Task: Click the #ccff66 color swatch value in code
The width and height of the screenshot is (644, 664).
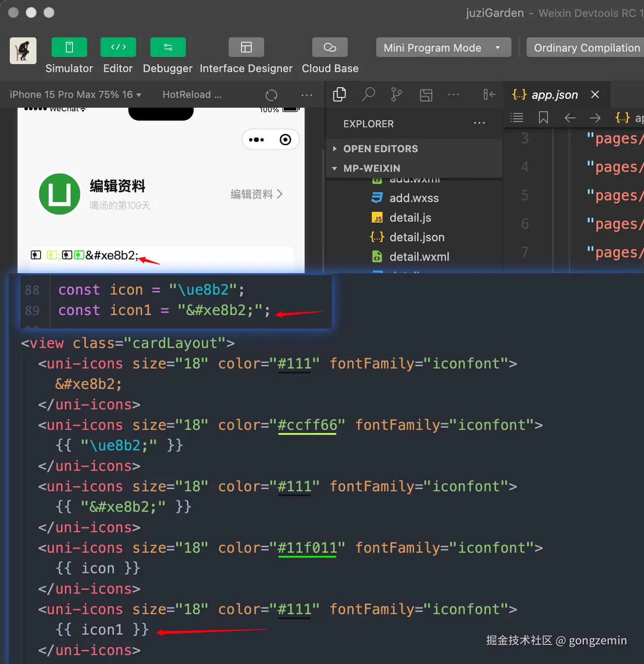Action: coord(307,425)
